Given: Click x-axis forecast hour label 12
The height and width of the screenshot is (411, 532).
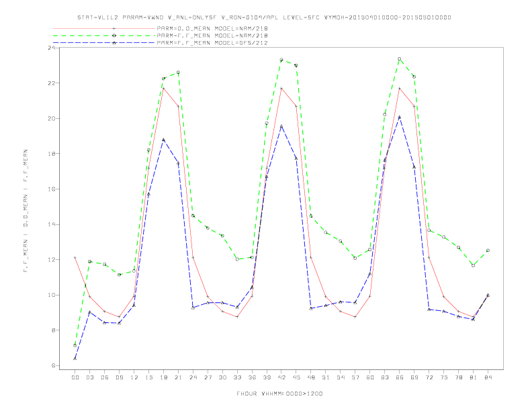Looking at the screenshot, I should pos(134,377).
